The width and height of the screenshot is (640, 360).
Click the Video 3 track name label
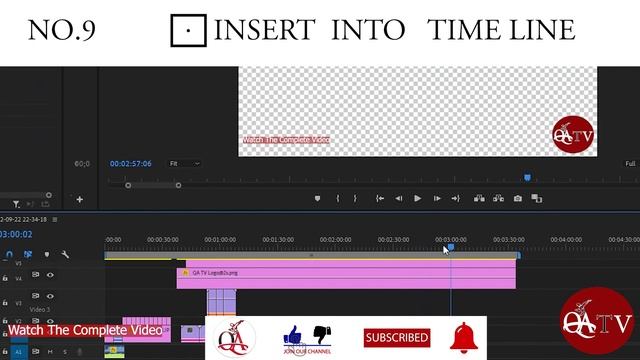[x=40, y=310]
